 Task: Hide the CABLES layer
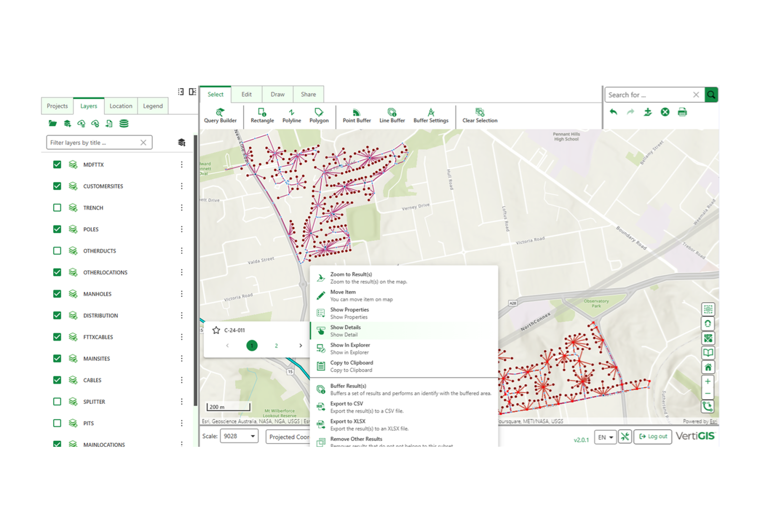pyautogui.click(x=57, y=380)
